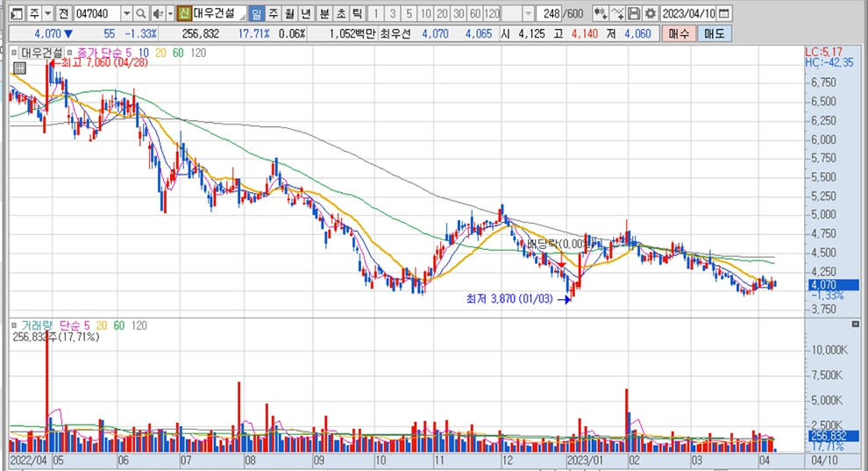This screenshot has width=868, height=471.
Task: Click 종가 단순 5 moving average label
Action: [104, 54]
